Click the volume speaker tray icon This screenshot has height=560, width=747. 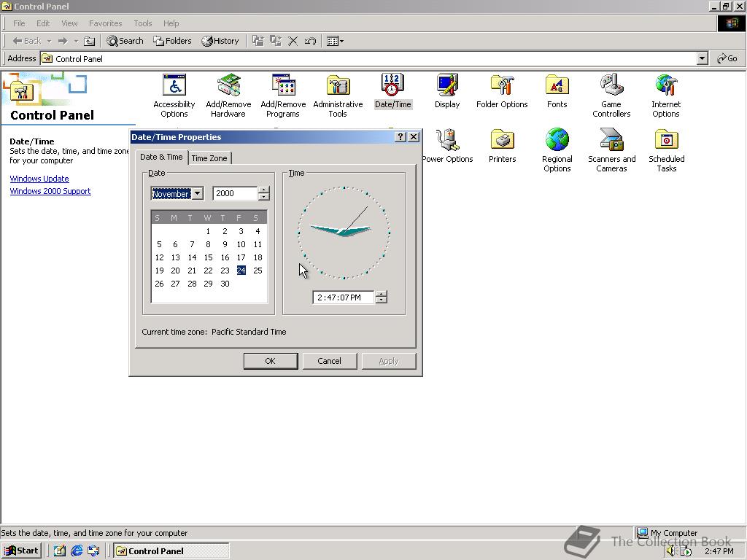point(670,551)
